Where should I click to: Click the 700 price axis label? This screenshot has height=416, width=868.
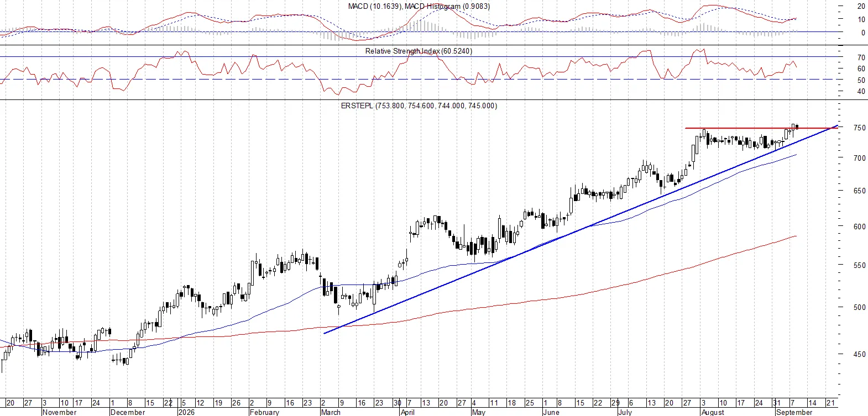[859, 158]
